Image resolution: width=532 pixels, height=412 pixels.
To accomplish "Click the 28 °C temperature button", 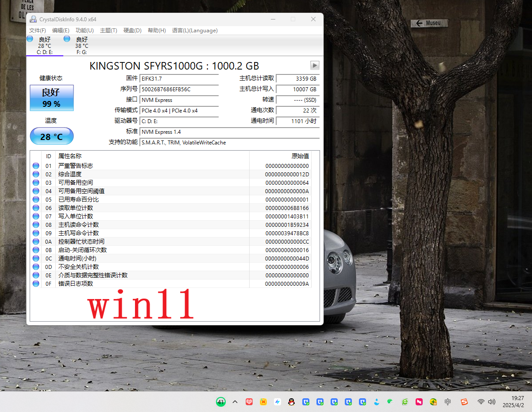I will pos(52,136).
